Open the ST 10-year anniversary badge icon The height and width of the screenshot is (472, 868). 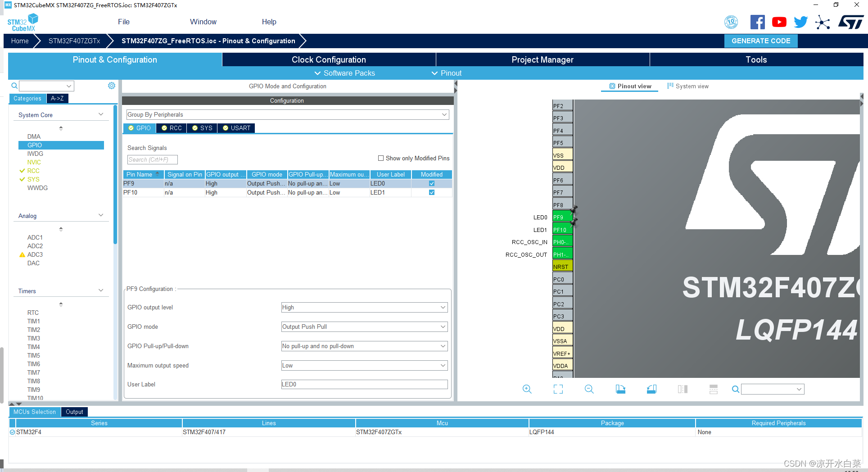(x=731, y=22)
